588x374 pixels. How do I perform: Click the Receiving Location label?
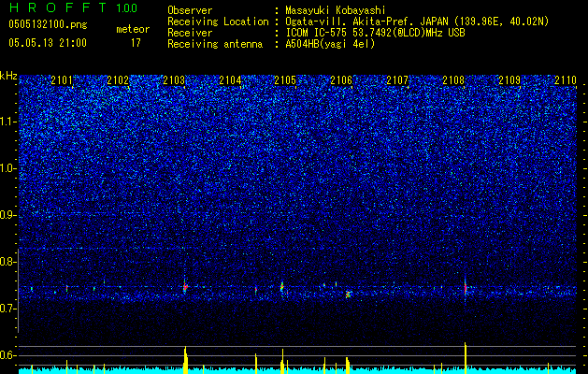pyautogui.click(x=218, y=22)
